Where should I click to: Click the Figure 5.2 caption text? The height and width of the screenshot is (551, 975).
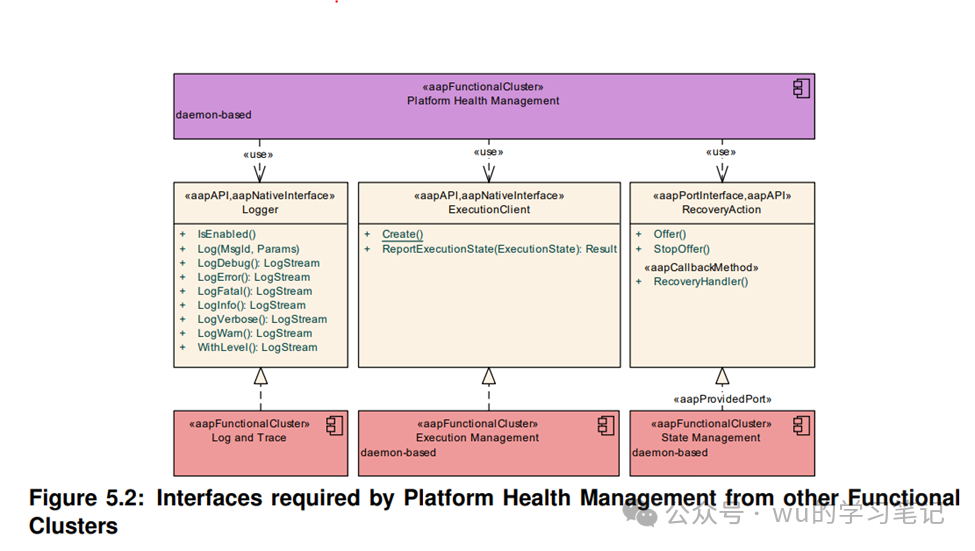[494, 511]
